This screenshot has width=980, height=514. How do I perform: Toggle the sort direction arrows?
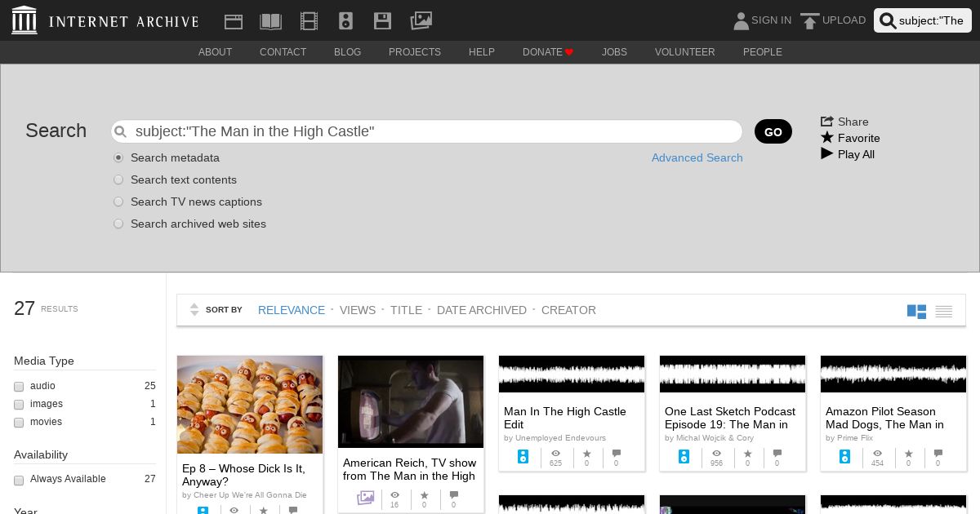point(194,310)
